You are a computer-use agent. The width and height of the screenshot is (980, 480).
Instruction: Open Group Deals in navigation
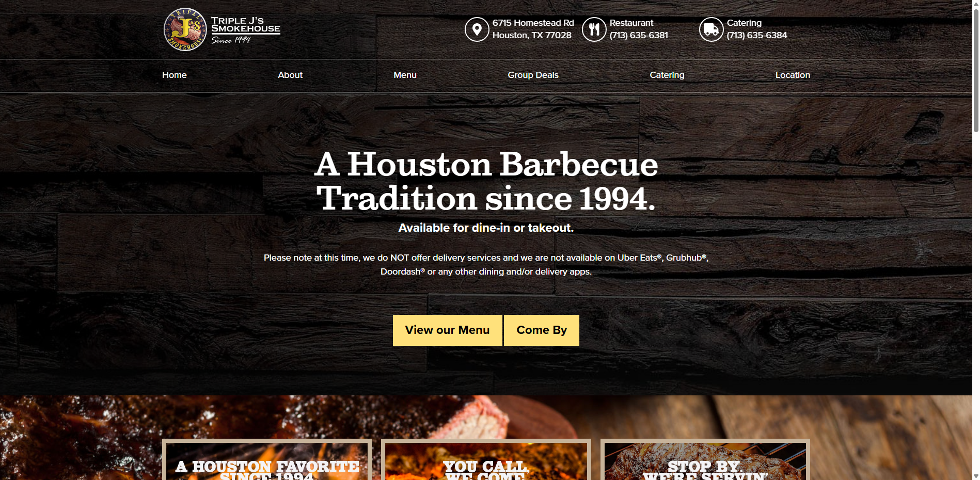point(533,75)
